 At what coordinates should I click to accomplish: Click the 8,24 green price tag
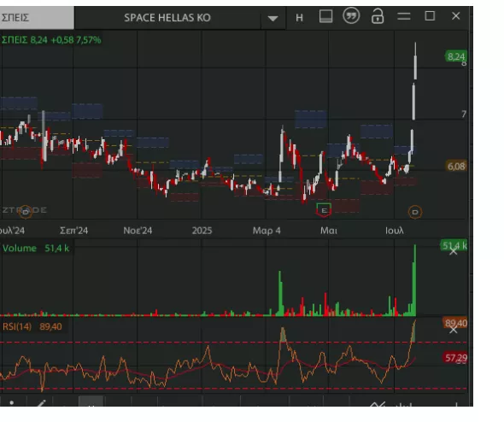456,56
